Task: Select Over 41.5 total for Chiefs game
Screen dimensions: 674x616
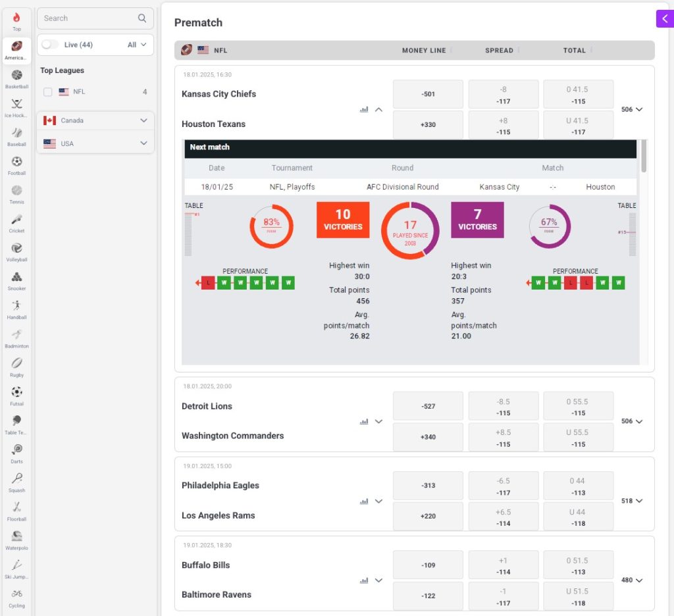Action: 578,94
